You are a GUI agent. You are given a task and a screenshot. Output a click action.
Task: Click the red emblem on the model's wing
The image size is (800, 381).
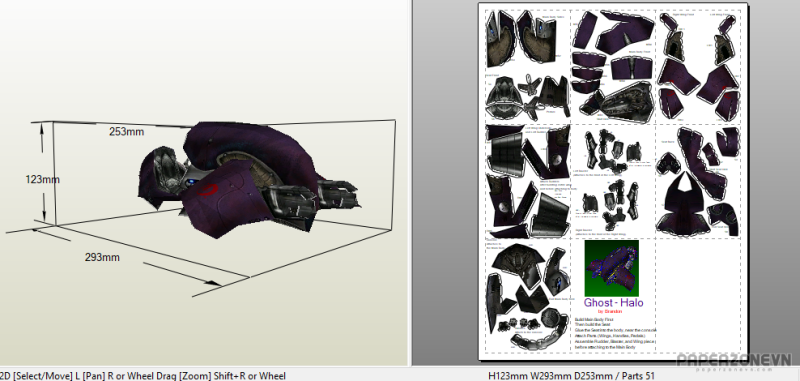point(208,190)
